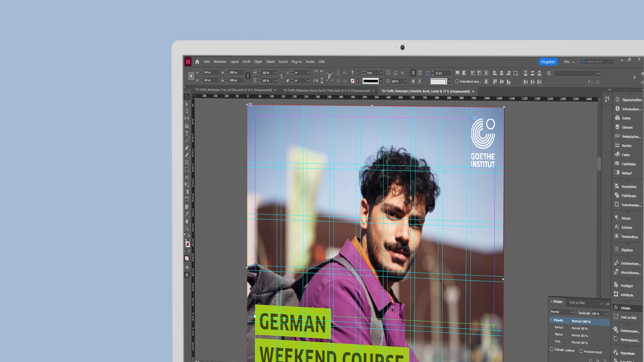644x362 pixels.
Task: Choose the Gap tool
Action: coord(187,118)
